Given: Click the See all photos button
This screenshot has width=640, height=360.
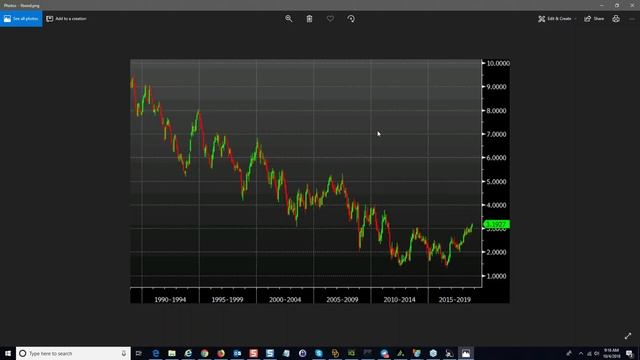Looking at the screenshot, I should click(x=21, y=19).
